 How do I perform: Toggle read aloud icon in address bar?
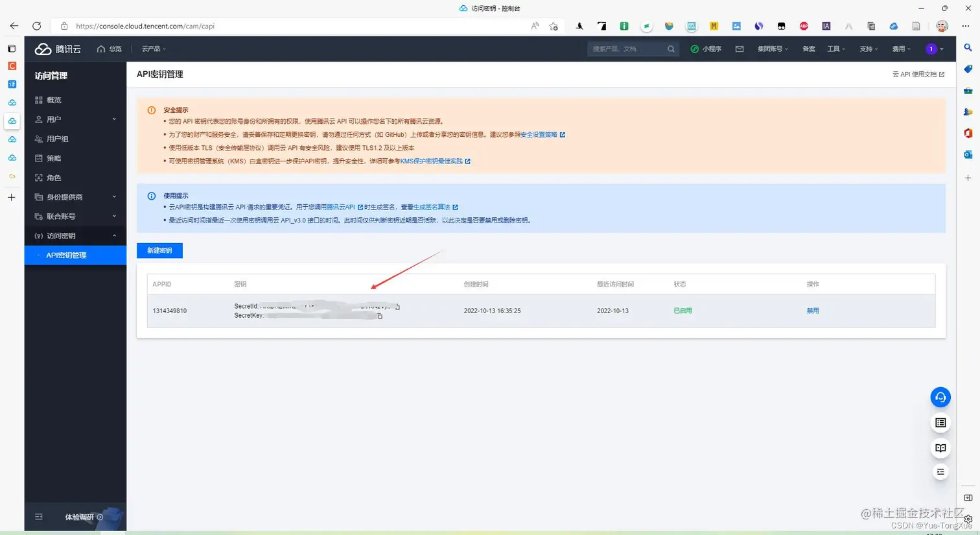coord(535,27)
